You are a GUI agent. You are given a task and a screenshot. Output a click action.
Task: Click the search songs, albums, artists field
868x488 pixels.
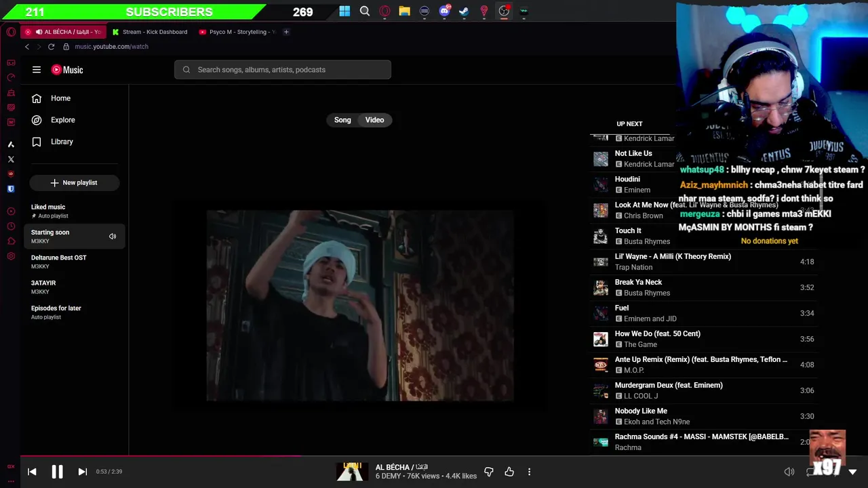pyautogui.click(x=283, y=70)
